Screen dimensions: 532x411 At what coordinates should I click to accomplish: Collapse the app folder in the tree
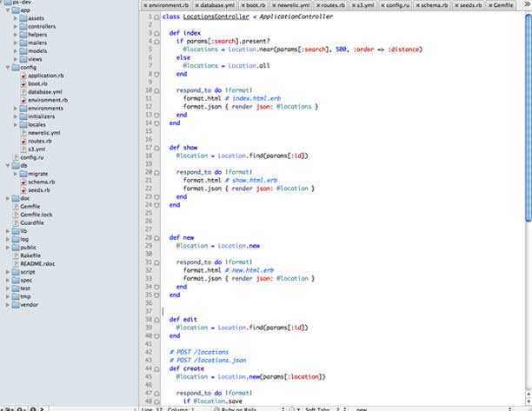pos(6,10)
